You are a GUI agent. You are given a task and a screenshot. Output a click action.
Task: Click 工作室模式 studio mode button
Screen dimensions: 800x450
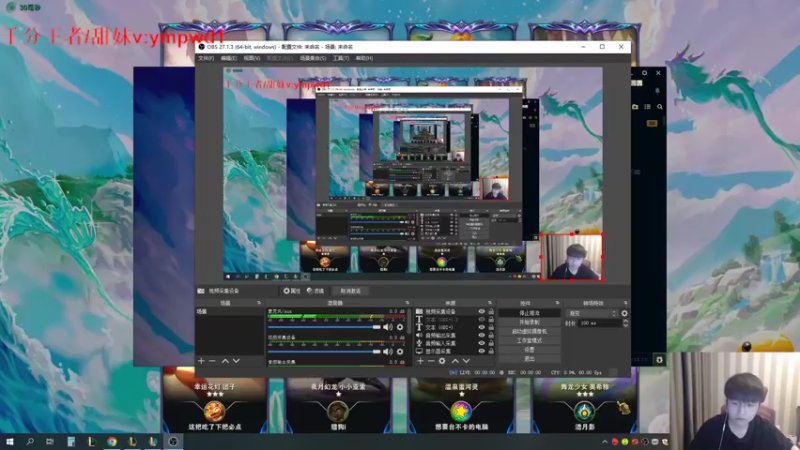coord(529,340)
